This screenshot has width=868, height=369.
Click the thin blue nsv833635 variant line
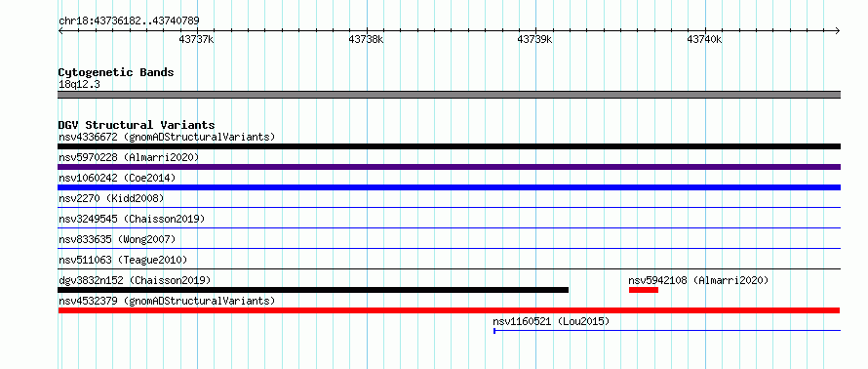[x=449, y=248]
